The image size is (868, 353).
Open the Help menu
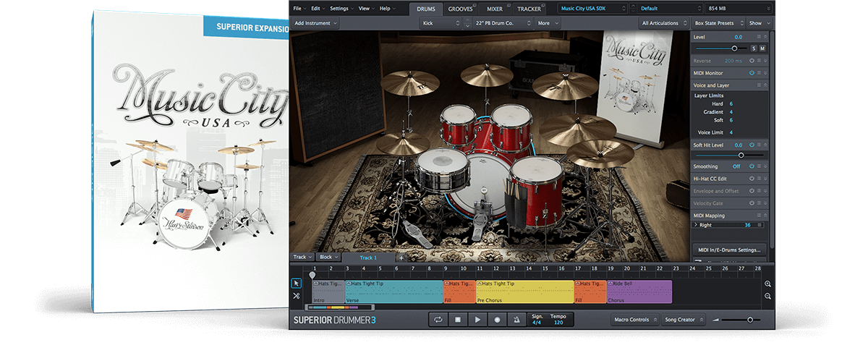(386, 8)
